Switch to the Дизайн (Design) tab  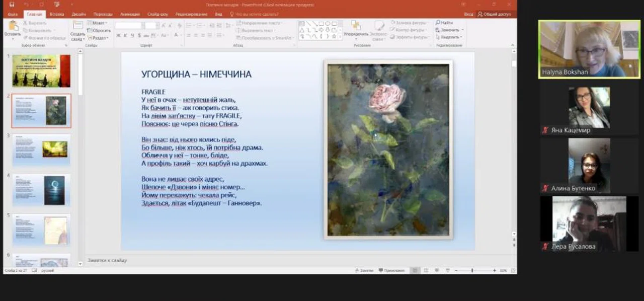point(78,14)
